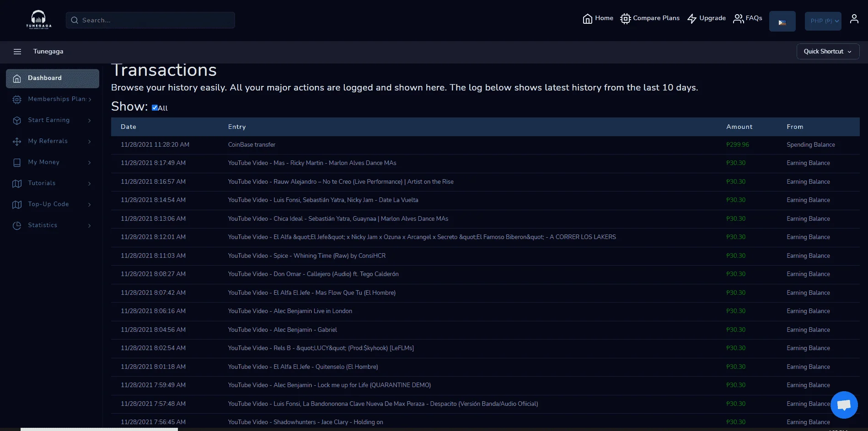This screenshot has height=431, width=868.
Task: Expand the Start Earning submenu chevron
Action: [90, 121]
